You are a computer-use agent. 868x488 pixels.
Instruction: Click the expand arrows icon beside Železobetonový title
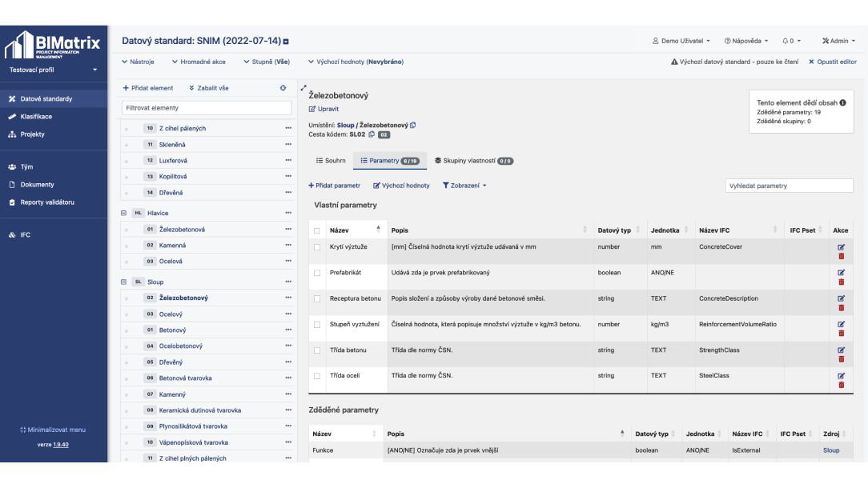coord(303,87)
